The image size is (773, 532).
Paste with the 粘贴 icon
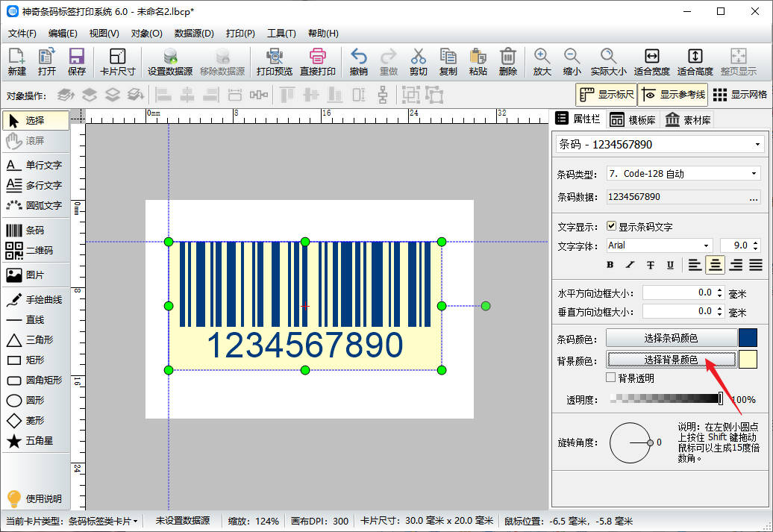[x=478, y=62]
